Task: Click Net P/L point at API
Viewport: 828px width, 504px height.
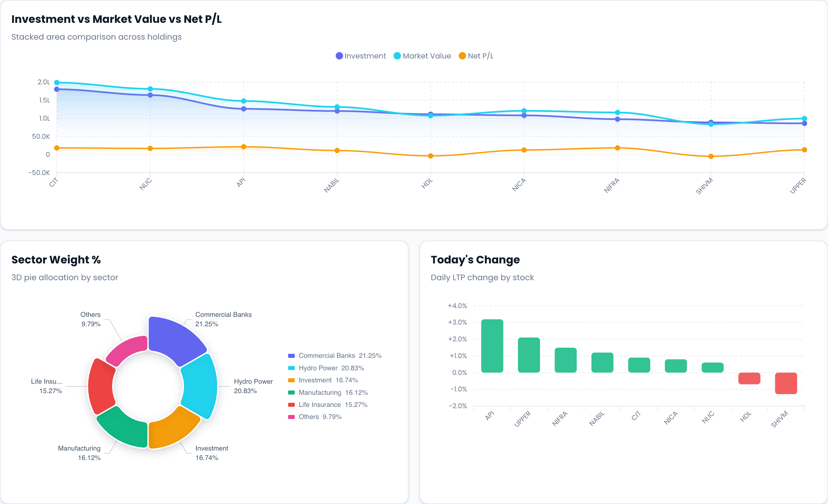Action: [244, 147]
